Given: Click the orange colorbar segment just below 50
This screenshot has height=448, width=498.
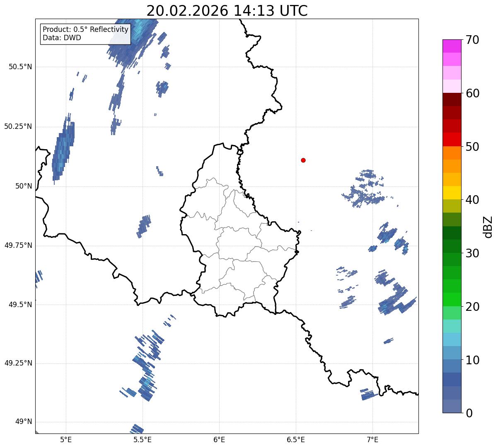Looking at the screenshot, I should click(x=452, y=153).
